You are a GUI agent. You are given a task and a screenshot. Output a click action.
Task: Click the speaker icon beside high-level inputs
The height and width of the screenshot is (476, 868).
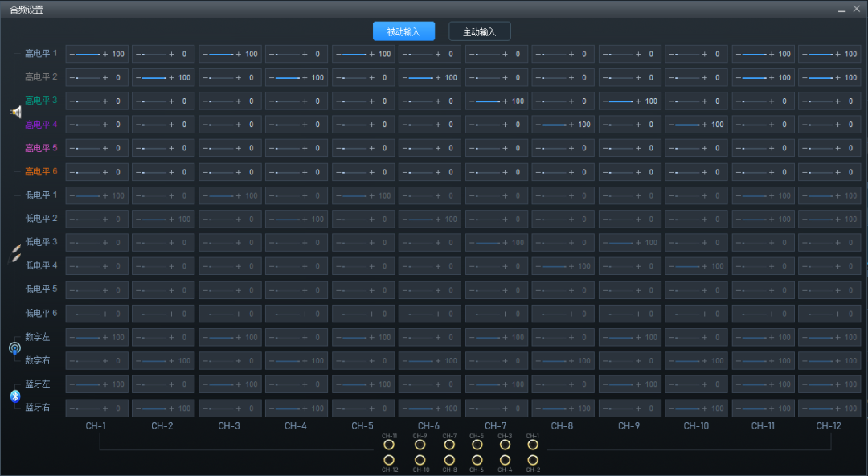15,113
